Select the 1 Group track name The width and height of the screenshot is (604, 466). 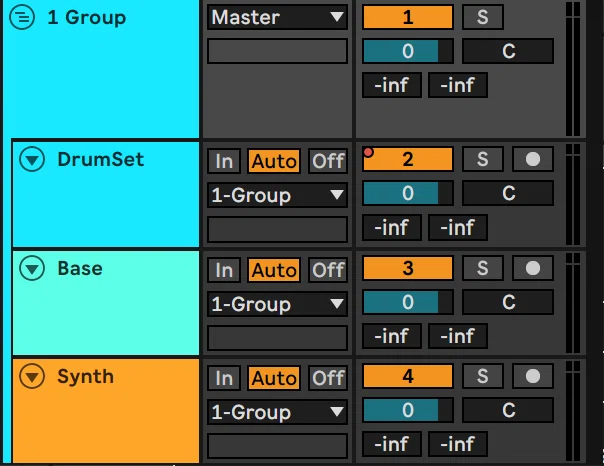tap(87, 17)
